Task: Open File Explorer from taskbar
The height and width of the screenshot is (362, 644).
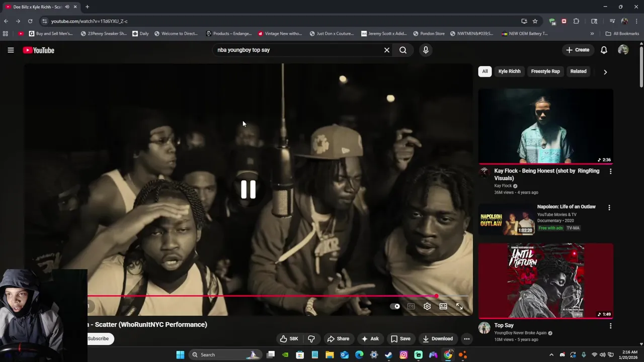Action: point(330,355)
